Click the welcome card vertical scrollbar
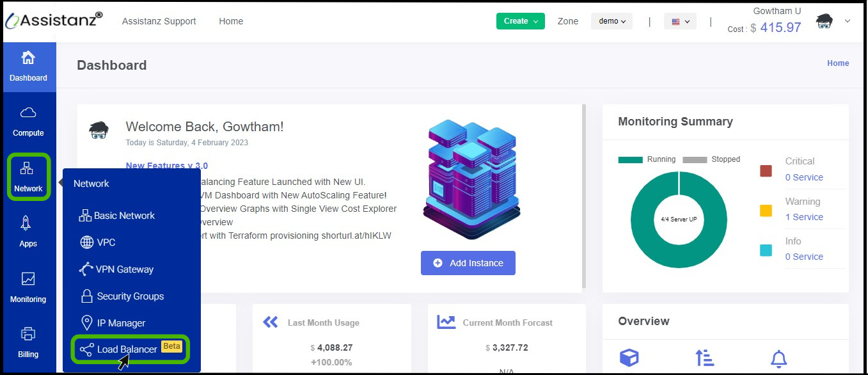Image resolution: width=868 pixels, height=375 pixels. 583,196
